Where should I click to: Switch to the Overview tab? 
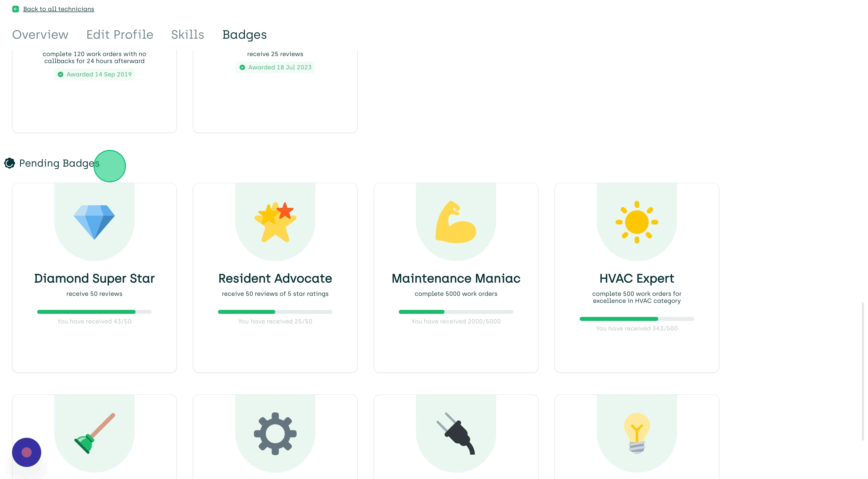click(40, 34)
